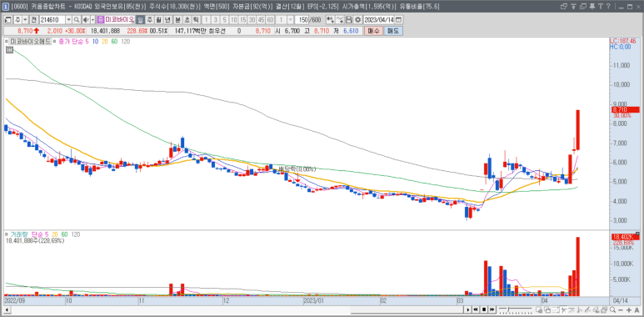
Task: Zoom in chart with plus icon
Action: (x=628, y=309)
